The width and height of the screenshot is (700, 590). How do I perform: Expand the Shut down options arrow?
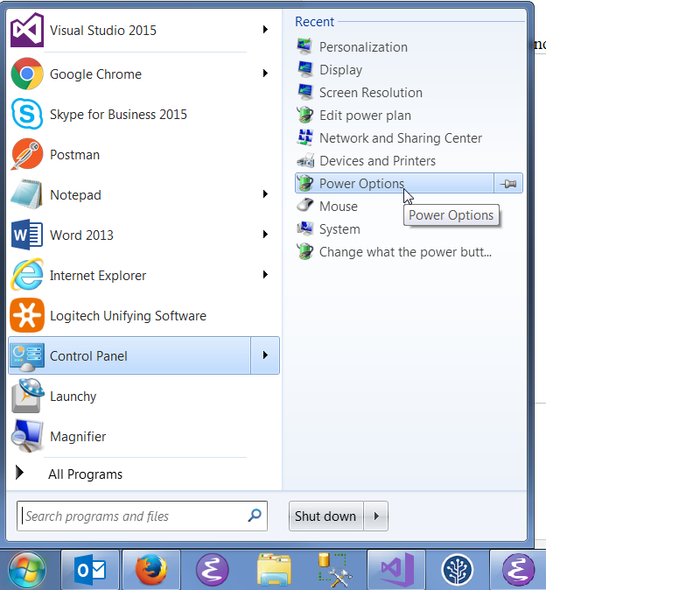coord(375,516)
